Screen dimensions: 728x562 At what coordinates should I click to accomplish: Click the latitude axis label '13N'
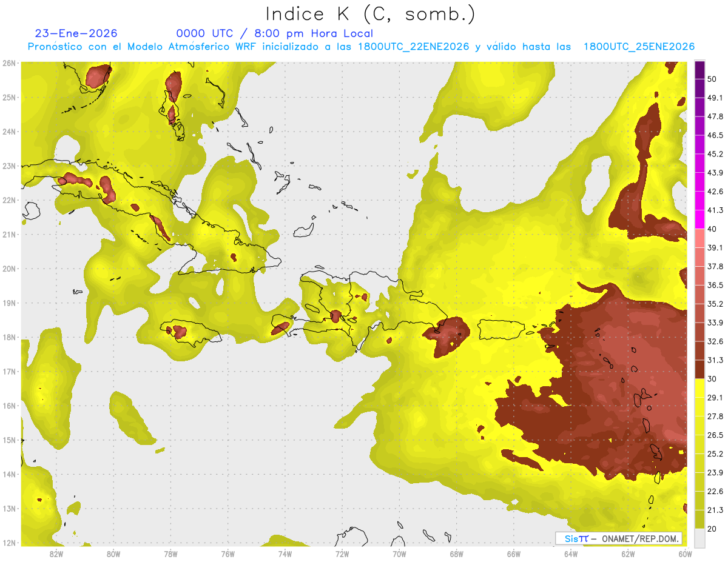click(9, 509)
